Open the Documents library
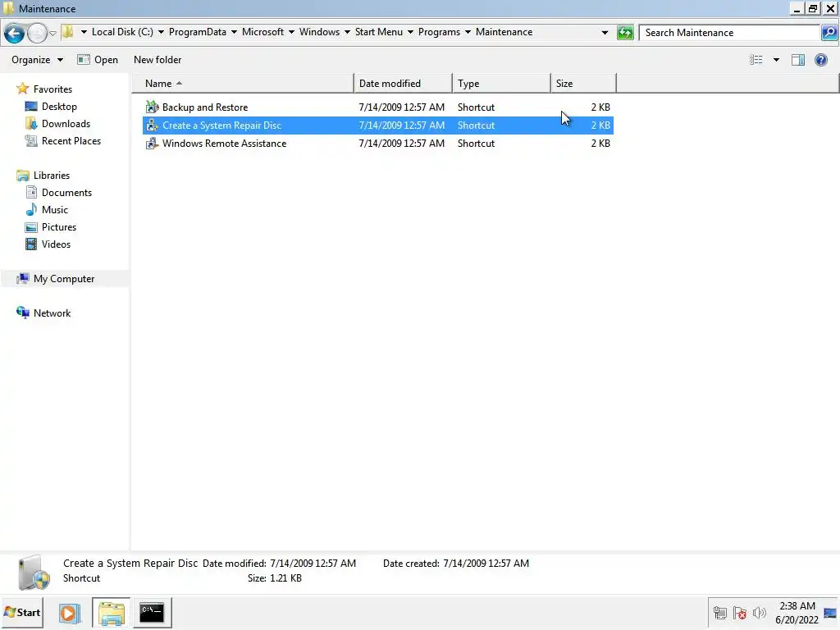Screen dimensions: 840x630 (x=66, y=192)
